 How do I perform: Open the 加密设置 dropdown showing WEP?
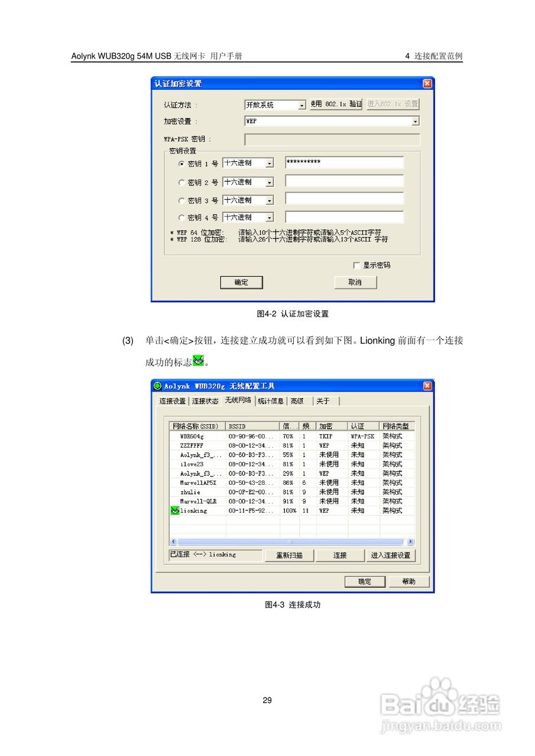[x=332, y=121]
